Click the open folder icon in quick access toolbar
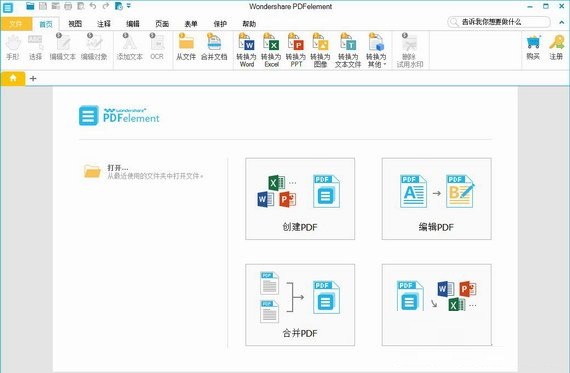The height and width of the screenshot is (373, 570). (x=30, y=6)
